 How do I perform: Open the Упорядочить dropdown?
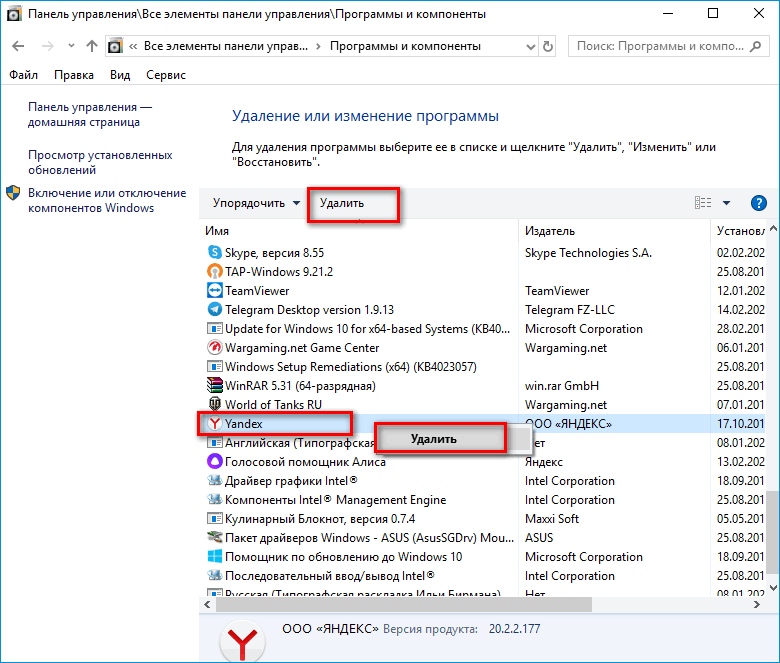coord(256,203)
